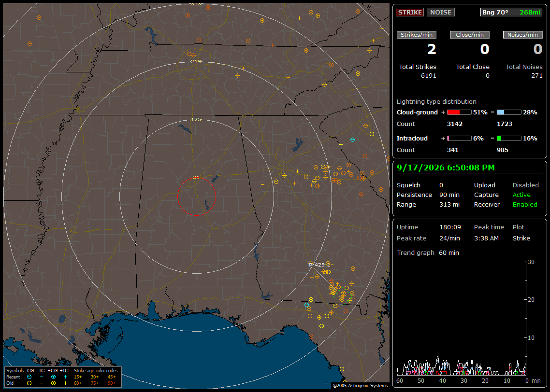Screen dimensions: 550x392
Task: Click the recent +IC cyan plus symbol
Action: click(65, 377)
